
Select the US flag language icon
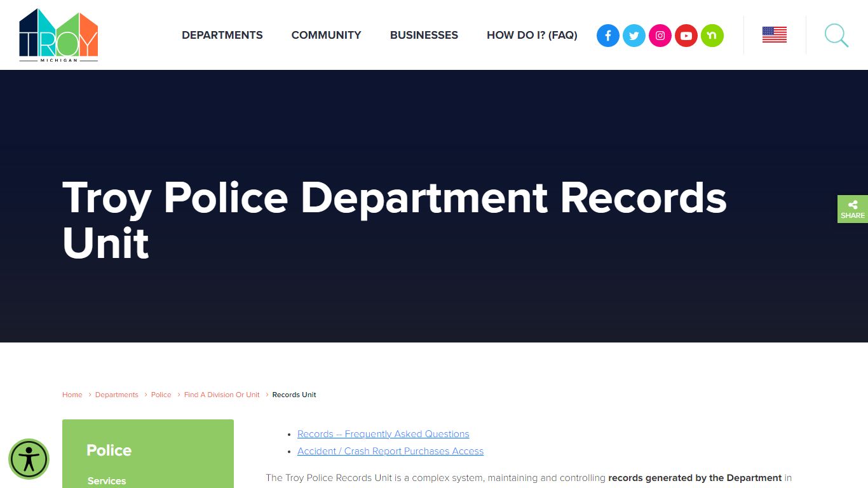(775, 35)
